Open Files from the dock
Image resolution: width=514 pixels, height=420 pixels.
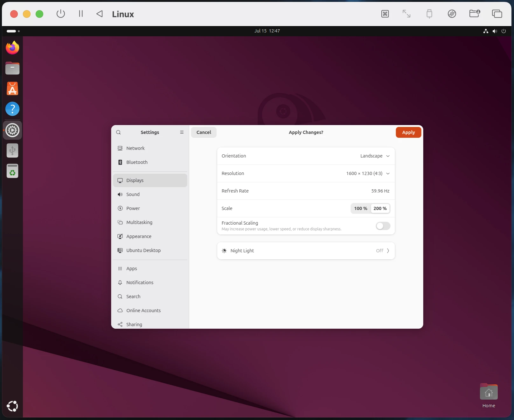[12, 68]
